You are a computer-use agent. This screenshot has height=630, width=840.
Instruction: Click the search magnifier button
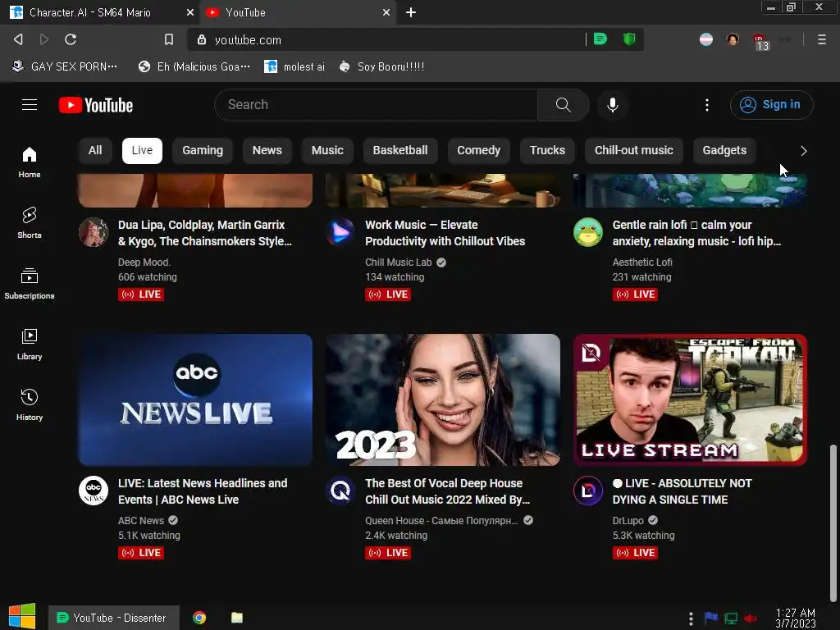pyautogui.click(x=563, y=105)
